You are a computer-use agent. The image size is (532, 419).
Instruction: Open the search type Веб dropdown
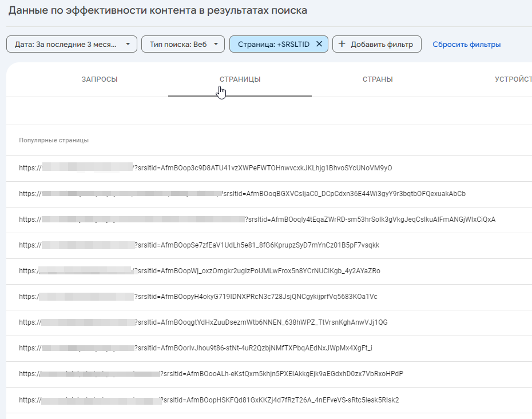click(183, 44)
